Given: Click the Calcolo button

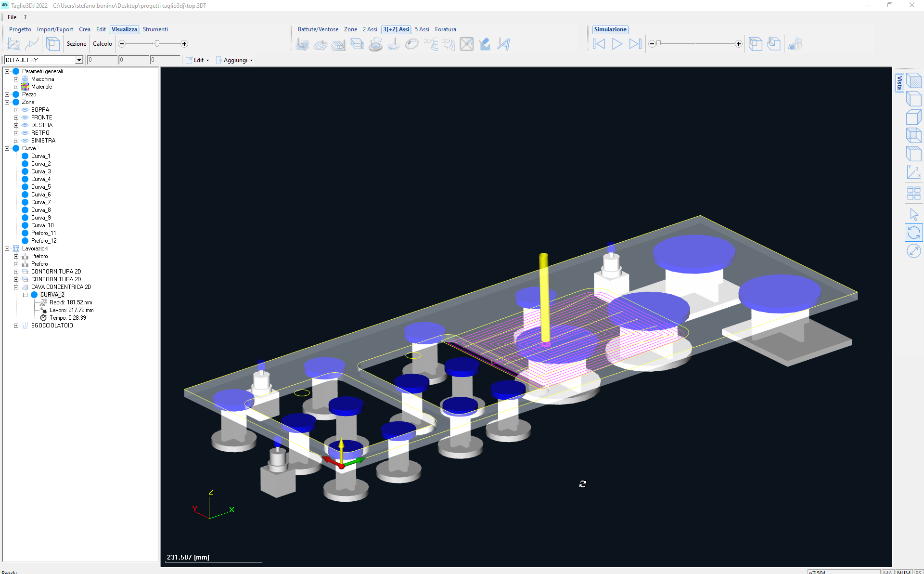Looking at the screenshot, I should tap(102, 44).
